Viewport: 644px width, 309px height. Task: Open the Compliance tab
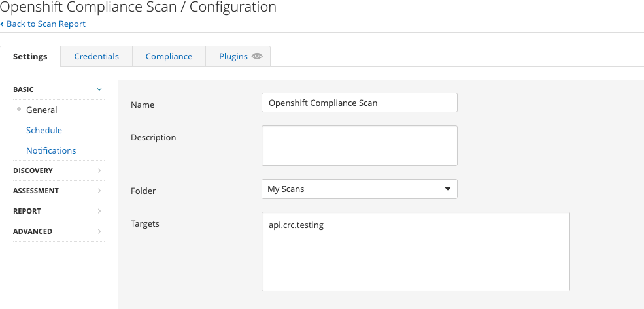click(169, 56)
